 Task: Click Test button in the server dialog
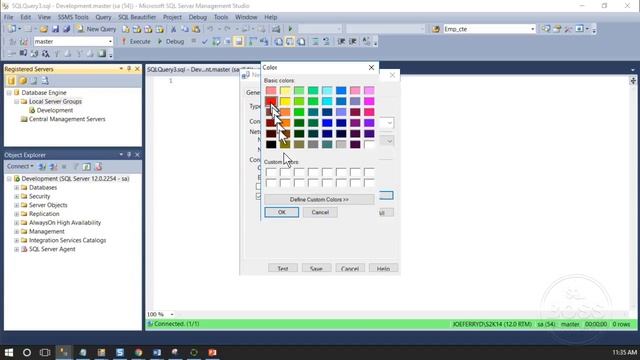pos(283,269)
